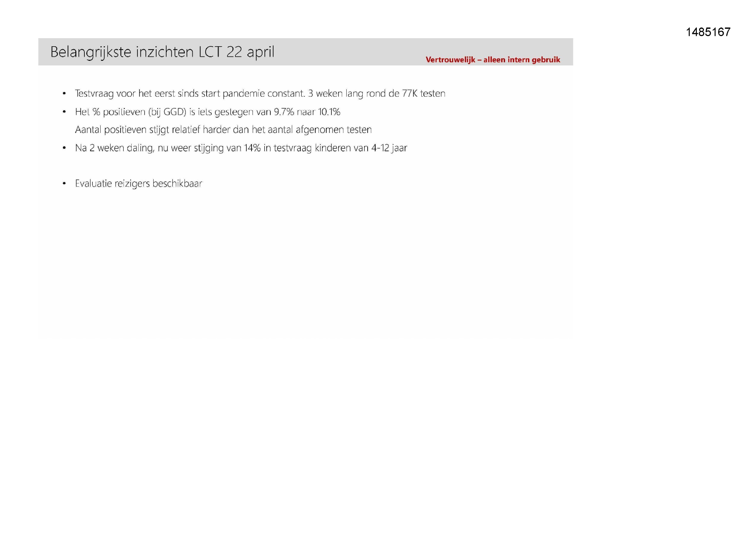Click the slide title 'Belangrijkste inzichten LCT 22 april'
This screenshot has width=756, height=535.
(162, 52)
